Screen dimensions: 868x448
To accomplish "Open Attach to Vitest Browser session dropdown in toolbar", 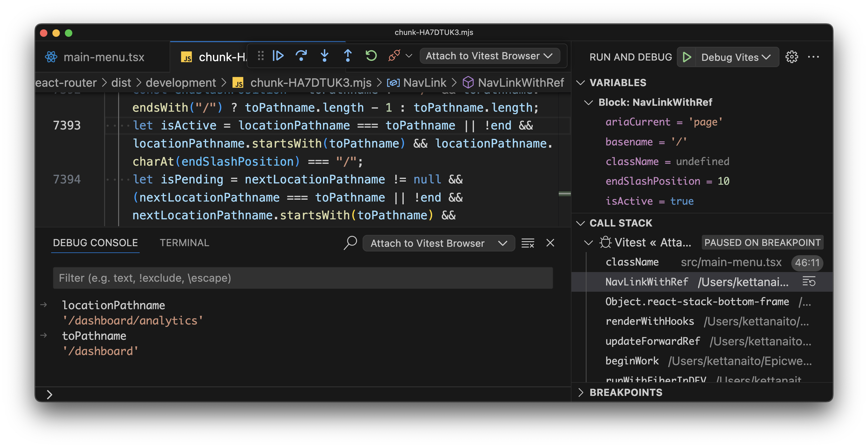I will click(x=489, y=56).
